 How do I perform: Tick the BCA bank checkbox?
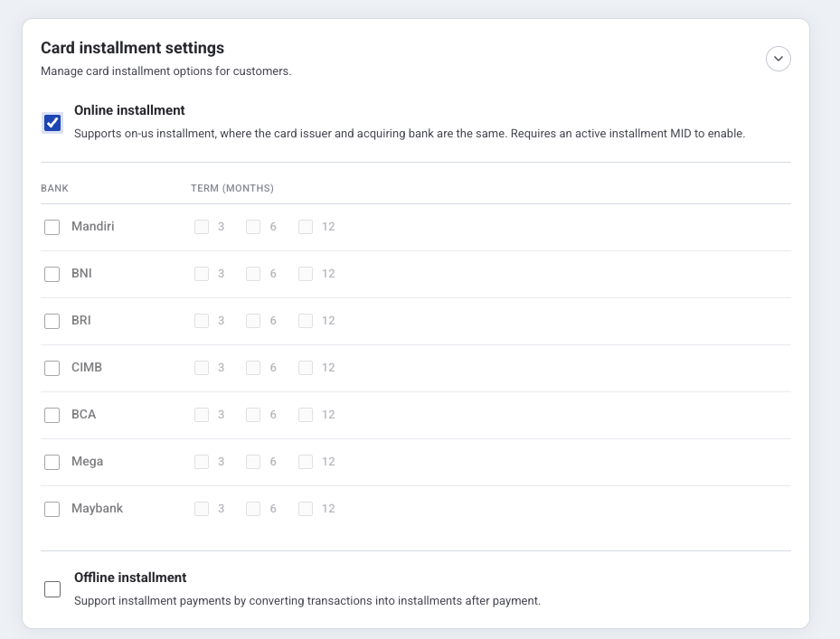(x=52, y=415)
